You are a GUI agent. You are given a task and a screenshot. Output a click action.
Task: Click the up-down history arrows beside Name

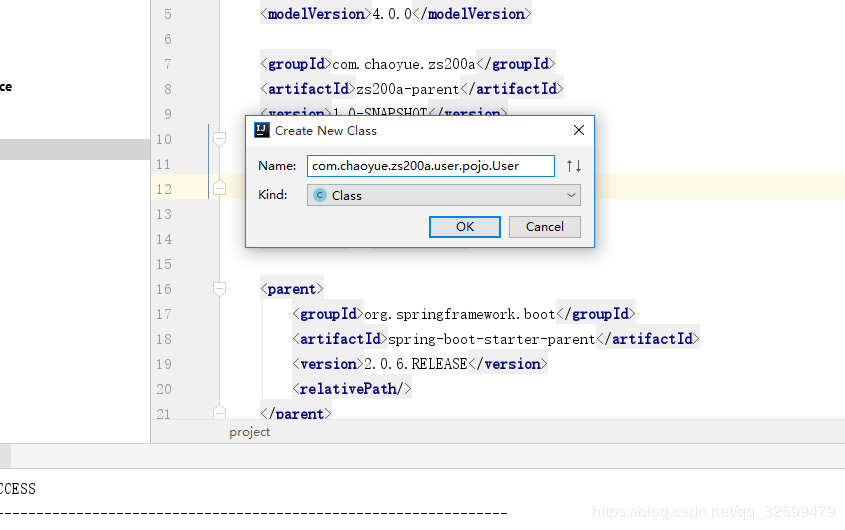pyautogui.click(x=574, y=166)
